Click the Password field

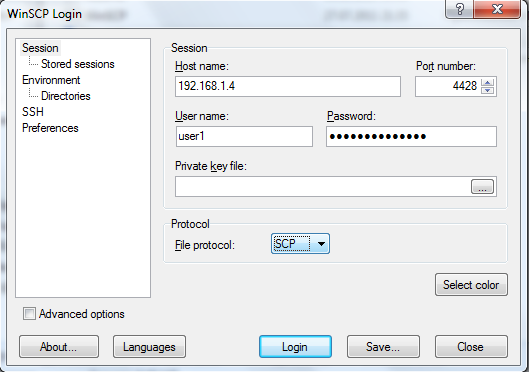411,136
